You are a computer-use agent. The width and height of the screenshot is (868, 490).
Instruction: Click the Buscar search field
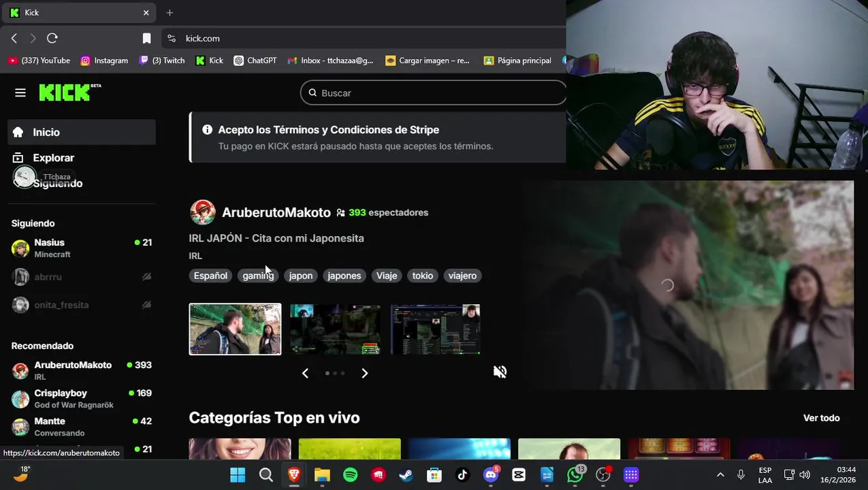[x=433, y=93]
